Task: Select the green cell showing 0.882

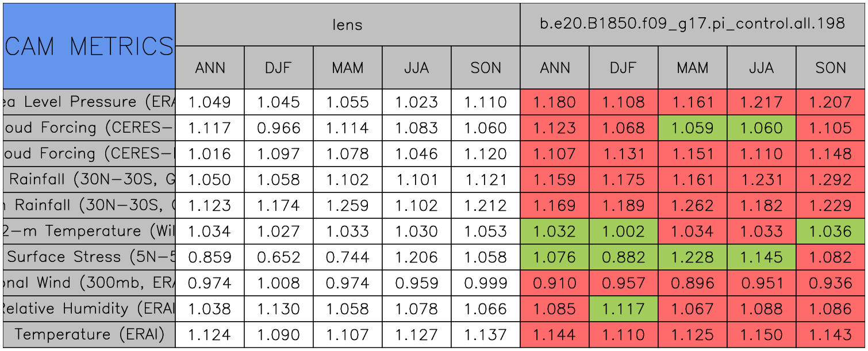Action: pos(623,257)
